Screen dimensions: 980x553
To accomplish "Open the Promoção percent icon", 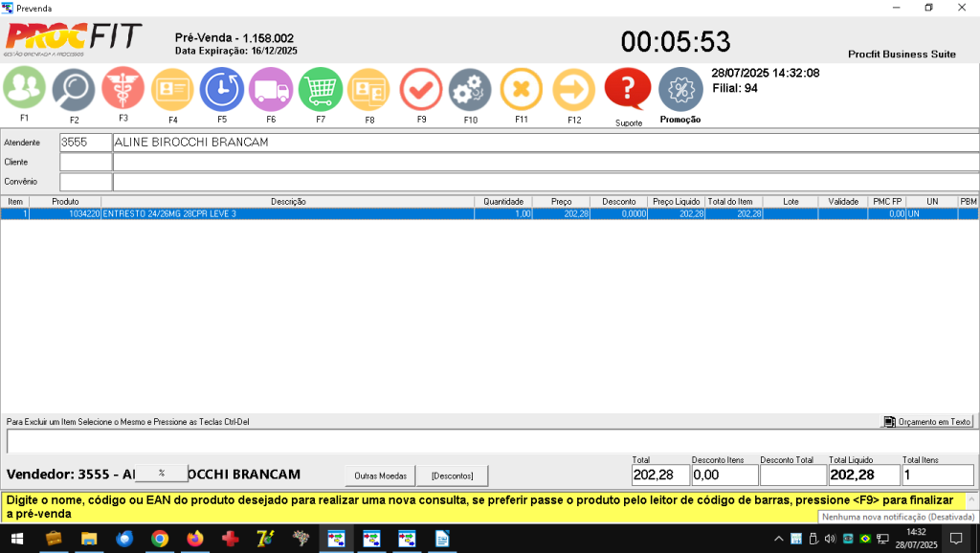I will point(680,89).
